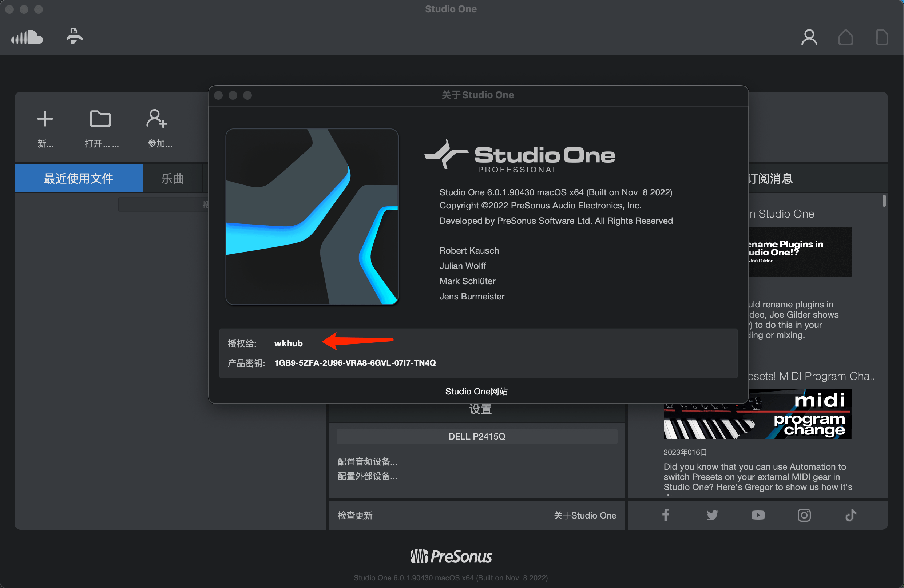The width and height of the screenshot is (904, 588).
Task: Close the 关于 Studio One dialog
Action: pyautogui.click(x=218, y=95)
